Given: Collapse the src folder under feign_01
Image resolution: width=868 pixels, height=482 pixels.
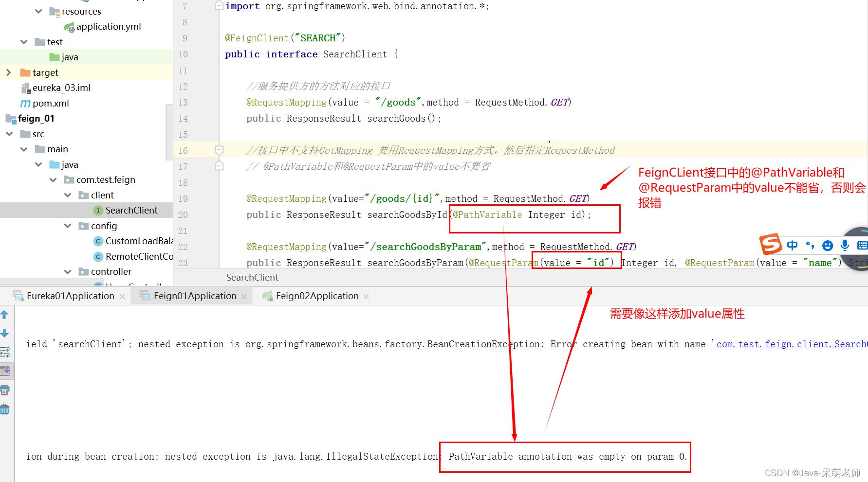Looking at the screenshot, I should point(9,134).
